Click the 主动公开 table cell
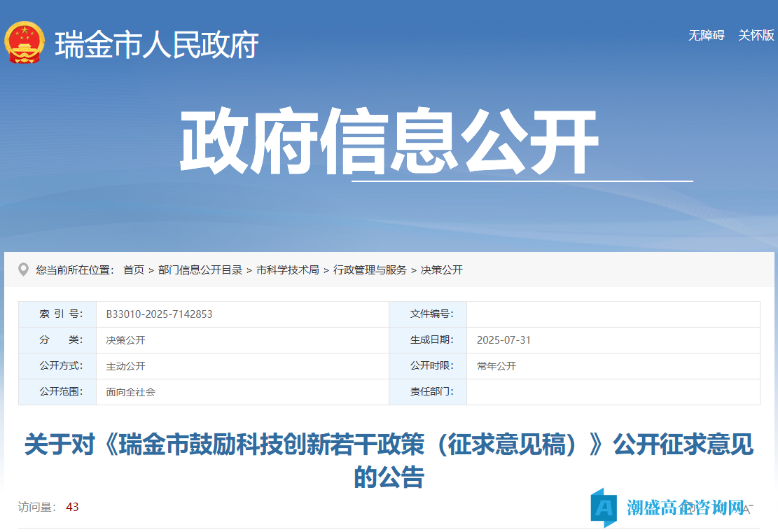The image size is (778, 532). click(242, 366)
